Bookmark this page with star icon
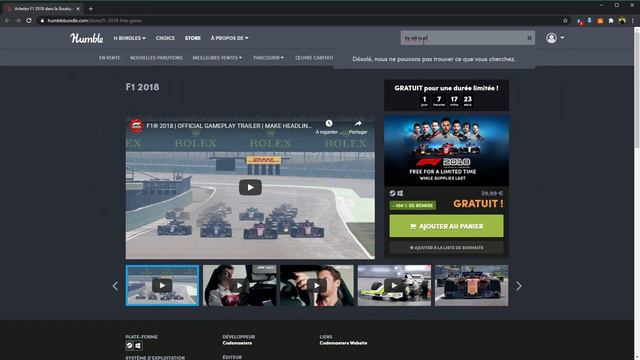The image size is (640, 360). point(565,20)
